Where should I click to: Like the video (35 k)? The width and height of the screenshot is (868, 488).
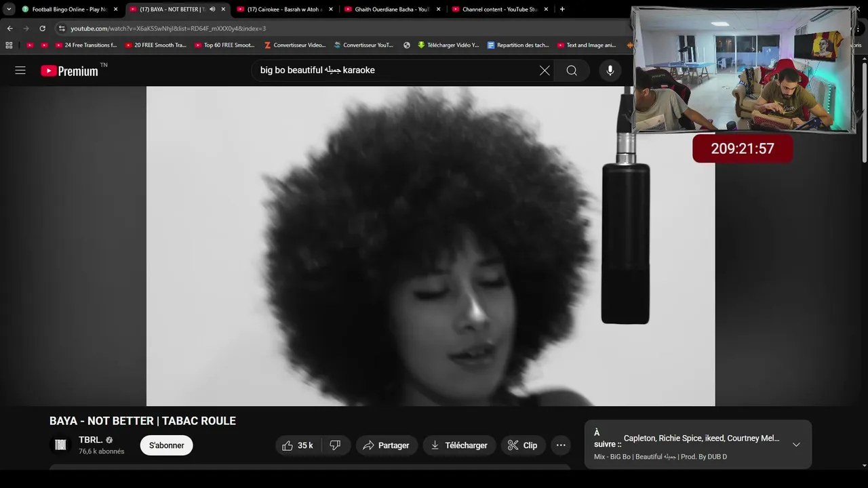point(298,445)
